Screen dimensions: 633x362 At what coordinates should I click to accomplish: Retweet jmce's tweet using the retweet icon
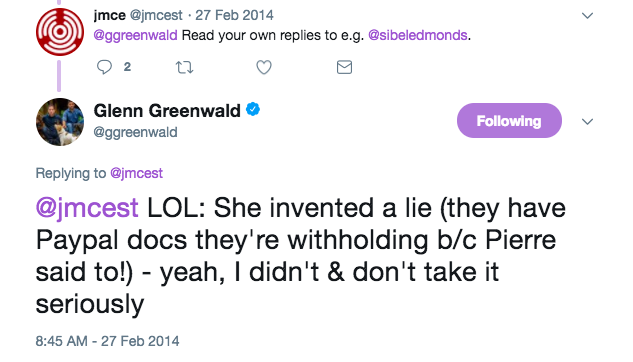184,67
